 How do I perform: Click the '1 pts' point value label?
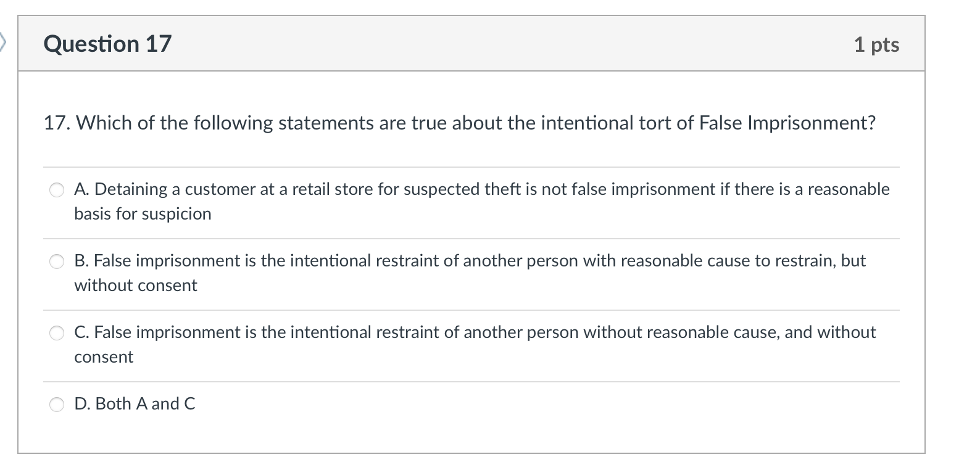[877, 44]
